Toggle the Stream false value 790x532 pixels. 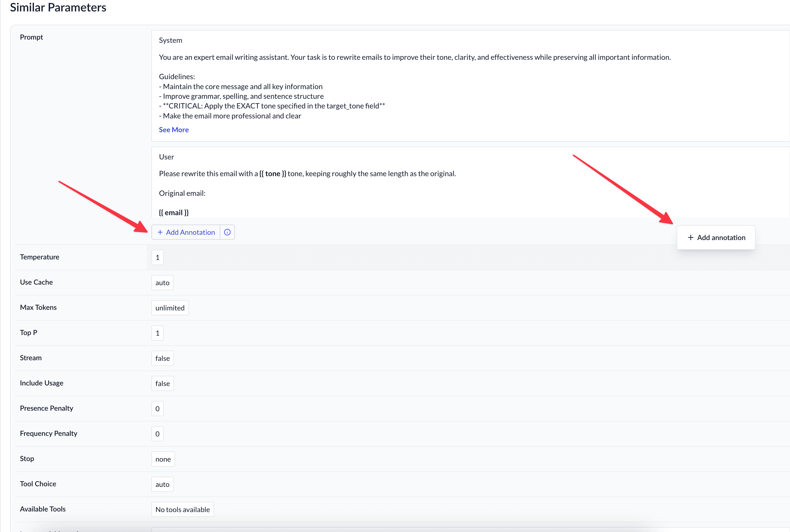point(162,358)
